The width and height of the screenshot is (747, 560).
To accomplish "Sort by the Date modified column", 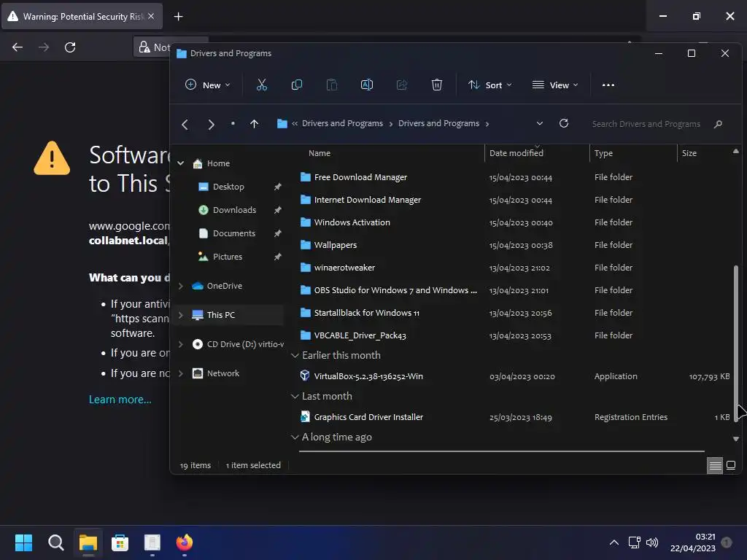I will pos(516,153).
